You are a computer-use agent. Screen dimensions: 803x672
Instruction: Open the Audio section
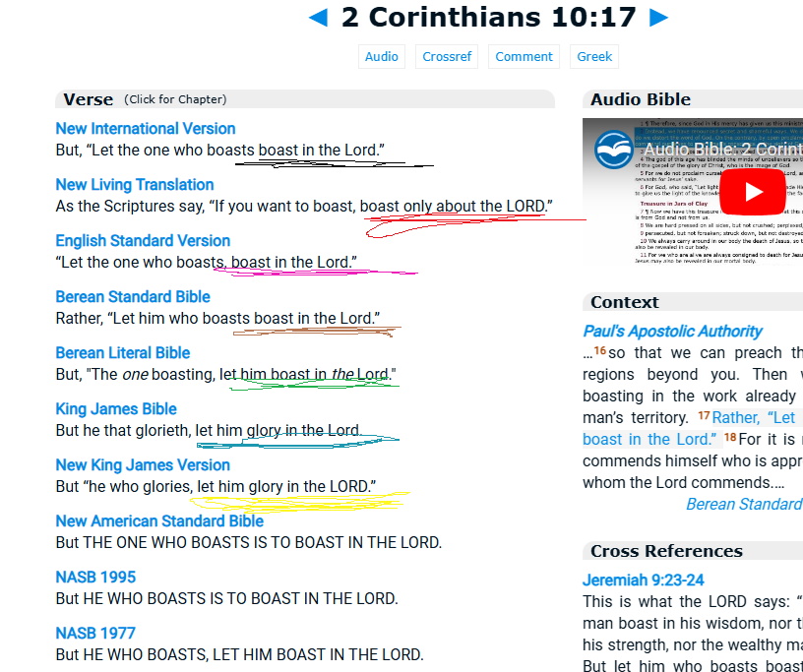pos(382,56)
